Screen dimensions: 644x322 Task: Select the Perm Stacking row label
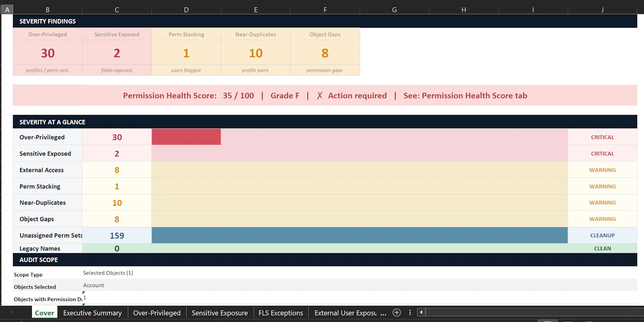pyautogui.click(x=47, y=187)
